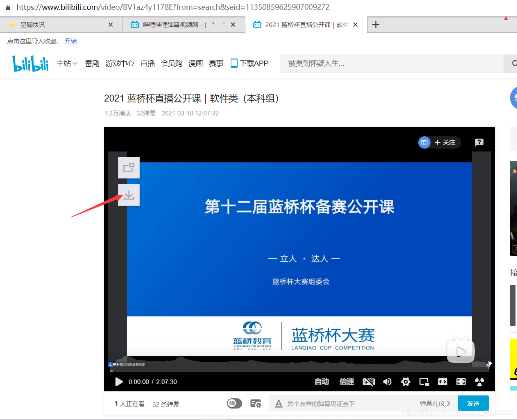The image size is (517, 420).
Task: Toggle subtitles with the 字幕 icon
Action: tap(369, 382)
